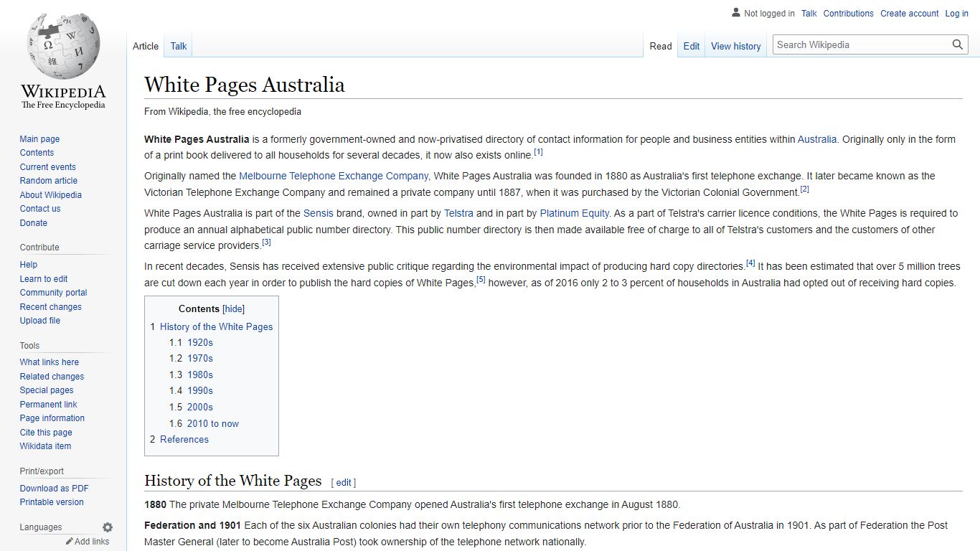
Task: Open the Languages settings gear icon
Action: (108, 527)
